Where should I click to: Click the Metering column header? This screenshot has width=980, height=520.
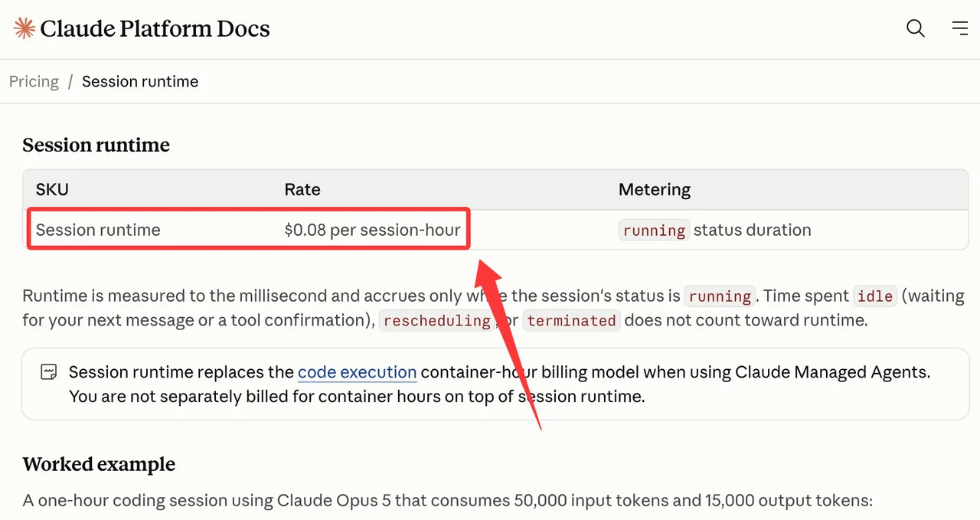click(655, 190)
